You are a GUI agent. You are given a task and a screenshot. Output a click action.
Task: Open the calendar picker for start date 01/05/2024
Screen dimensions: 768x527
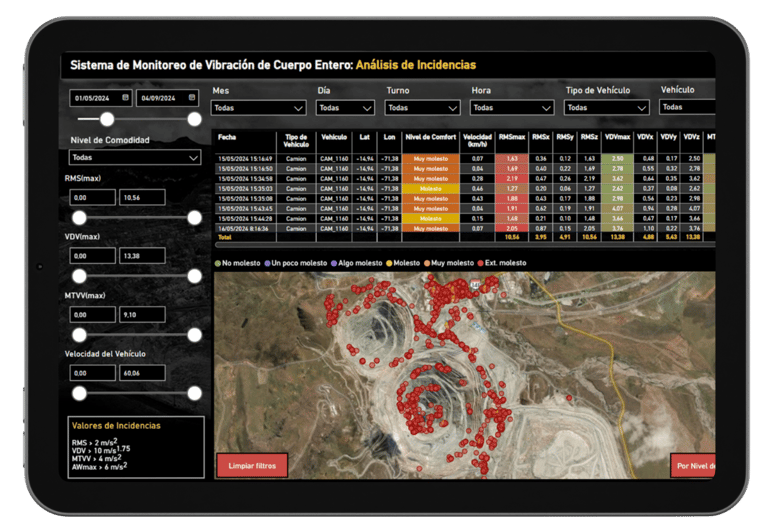[x=125, y=97]
